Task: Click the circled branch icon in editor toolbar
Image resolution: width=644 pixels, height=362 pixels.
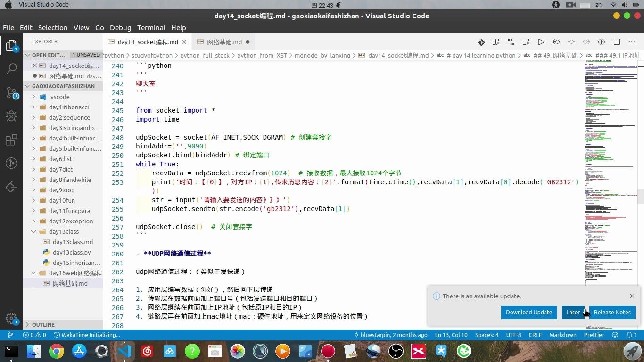Action: (602, 42)
